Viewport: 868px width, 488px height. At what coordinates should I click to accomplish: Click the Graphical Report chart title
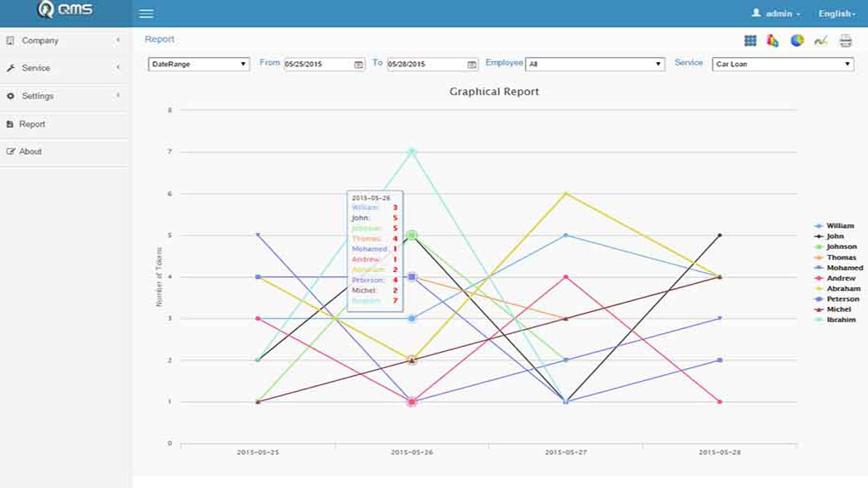click(494, 92)
